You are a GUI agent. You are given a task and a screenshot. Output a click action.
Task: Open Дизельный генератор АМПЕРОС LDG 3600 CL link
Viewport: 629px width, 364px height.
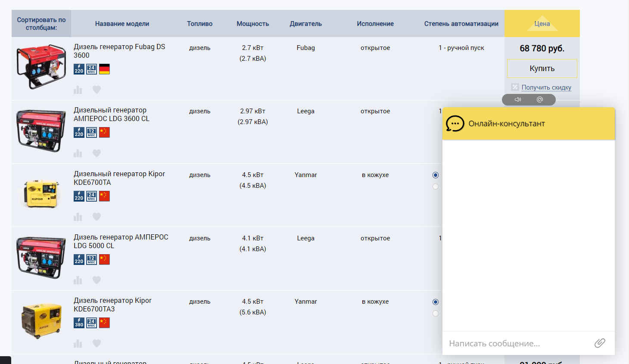tap(112, 114)
